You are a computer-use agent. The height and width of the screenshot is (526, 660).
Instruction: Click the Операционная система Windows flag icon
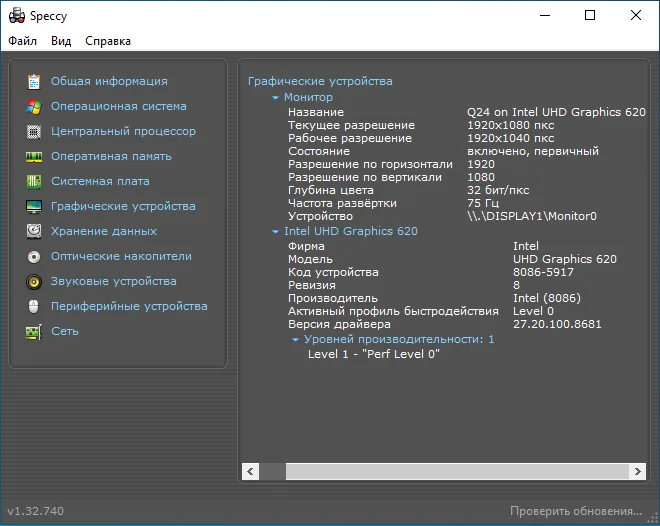click(34, 106)
